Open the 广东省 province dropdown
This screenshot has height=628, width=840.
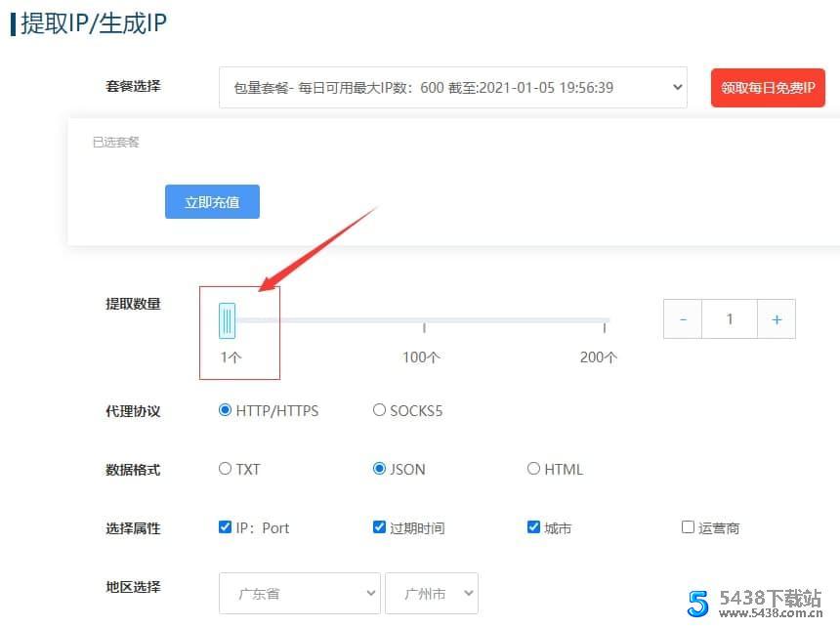(299, 593)
